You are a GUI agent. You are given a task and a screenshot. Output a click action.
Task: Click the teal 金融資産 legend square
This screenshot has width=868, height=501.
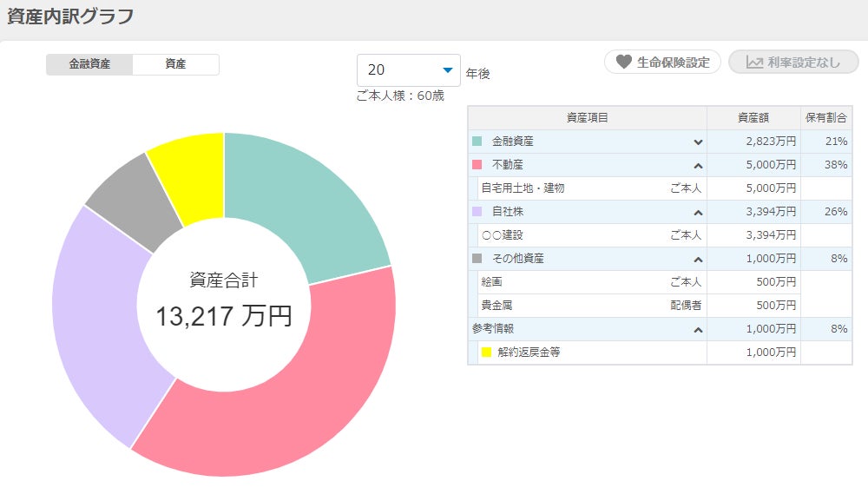pos(477,141)
